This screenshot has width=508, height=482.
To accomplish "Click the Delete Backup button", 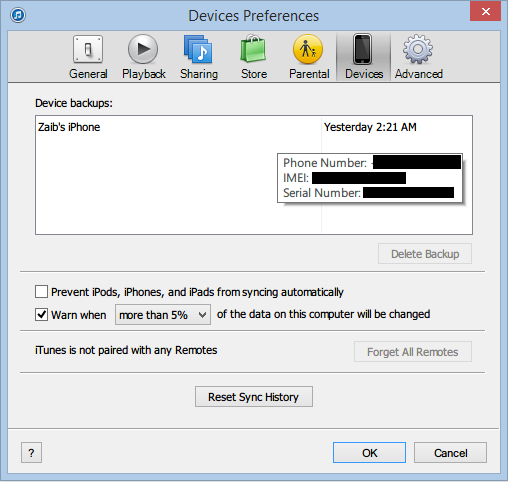I will pyautogui.click(x=425, y=254).
